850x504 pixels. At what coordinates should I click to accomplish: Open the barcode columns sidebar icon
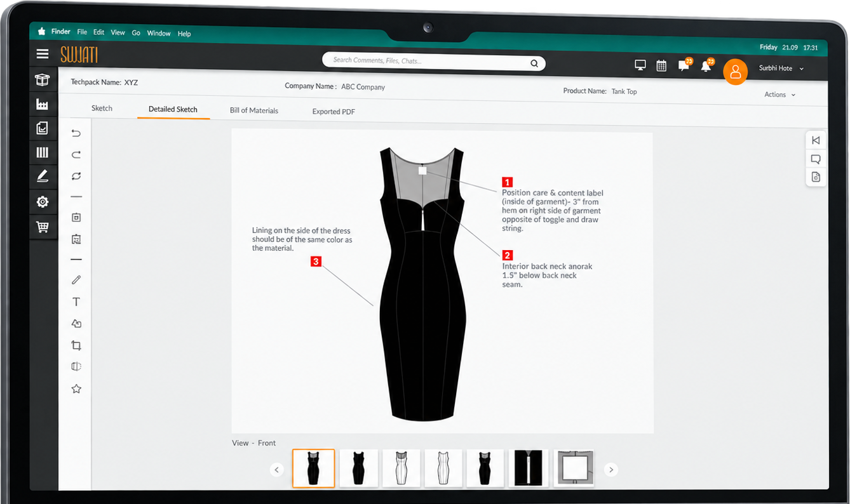point(43,152)
